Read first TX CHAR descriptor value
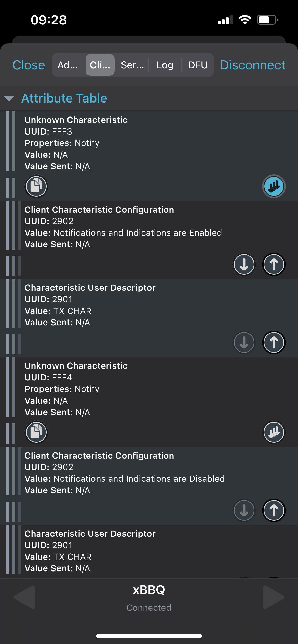Image resolution: width=298 pixels, height=644 pixels. 244,342
